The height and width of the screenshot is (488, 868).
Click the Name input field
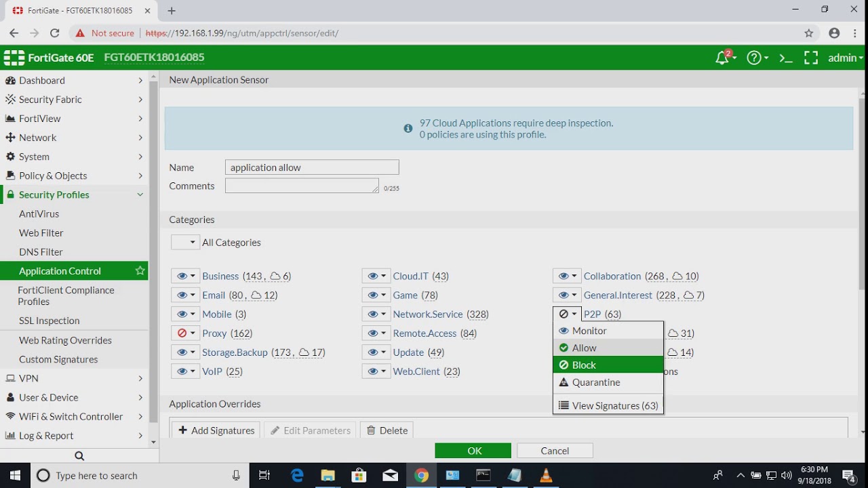point(312,167)
